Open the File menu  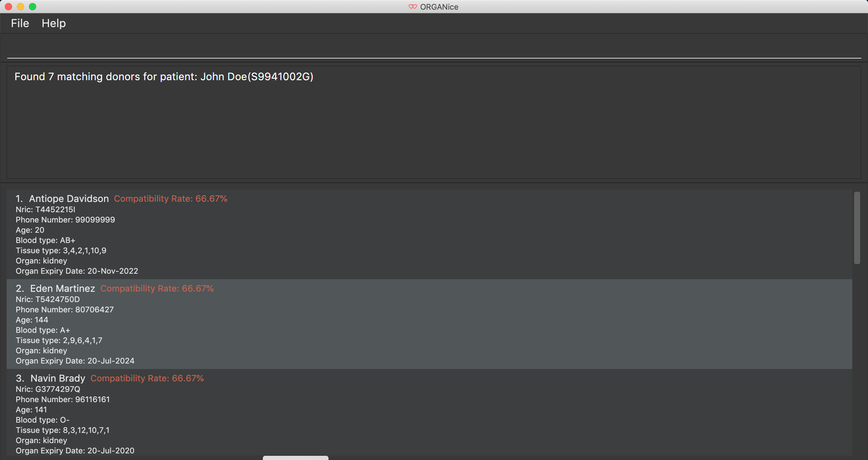pos(20,23)
